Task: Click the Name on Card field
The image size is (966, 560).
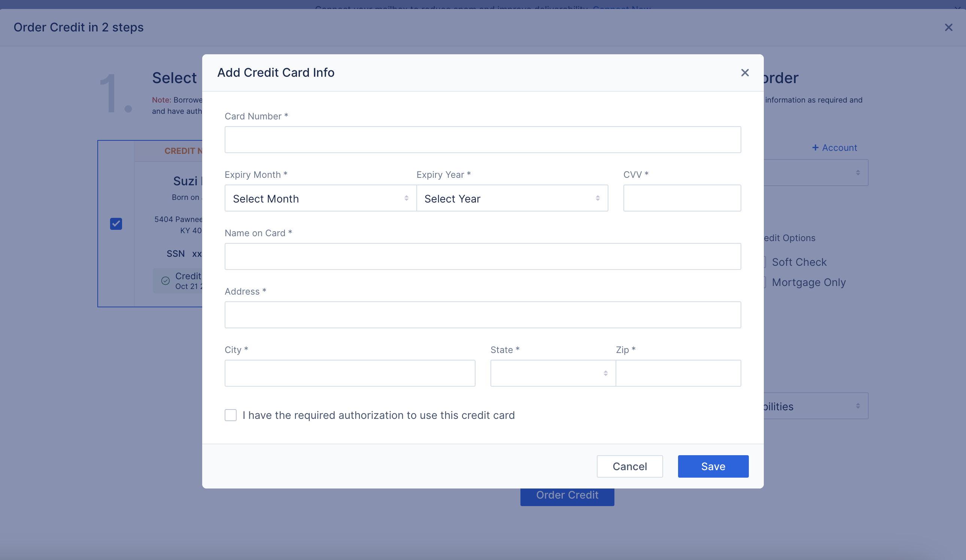Action: pyautogui.click(x=482, y=256)
